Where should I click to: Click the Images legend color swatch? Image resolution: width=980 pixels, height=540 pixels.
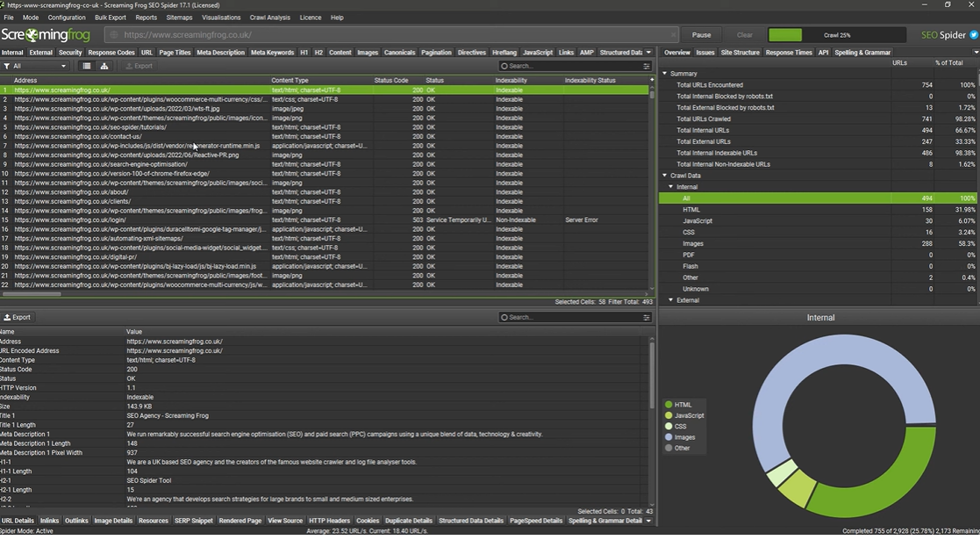669,436
